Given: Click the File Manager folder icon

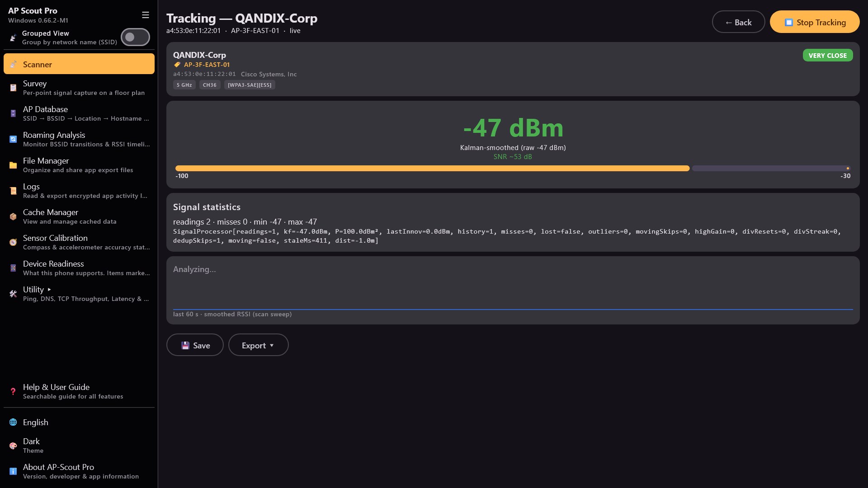Looking at the screenshot, I should coord(13,165).
